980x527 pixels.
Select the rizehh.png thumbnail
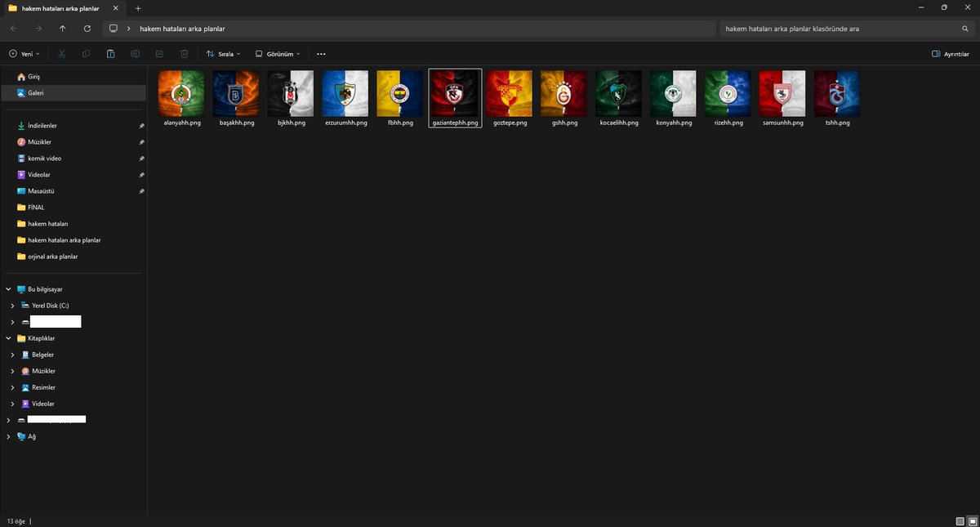(728, 93)
